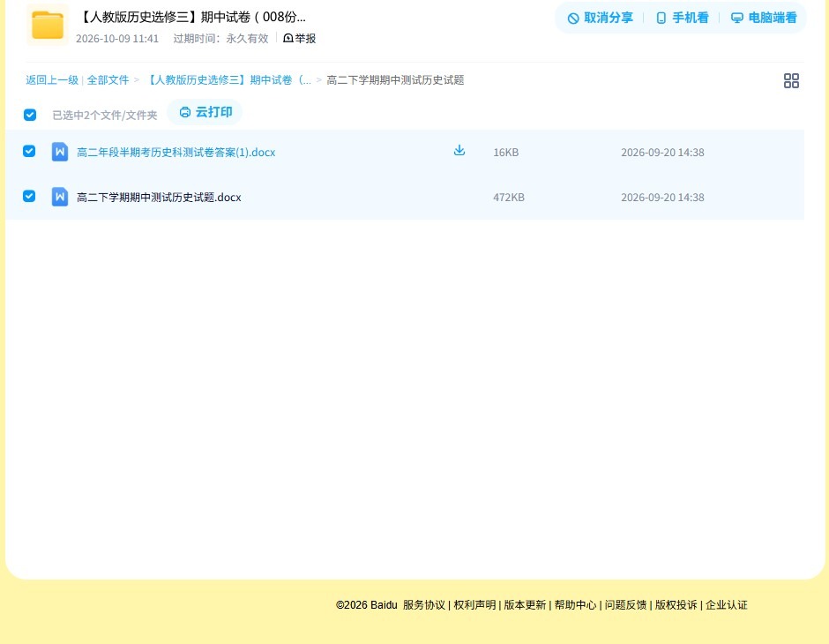Click the share title 【人教版历史选修三】期中试卷
Screen dimensions: 829x644
191,17
